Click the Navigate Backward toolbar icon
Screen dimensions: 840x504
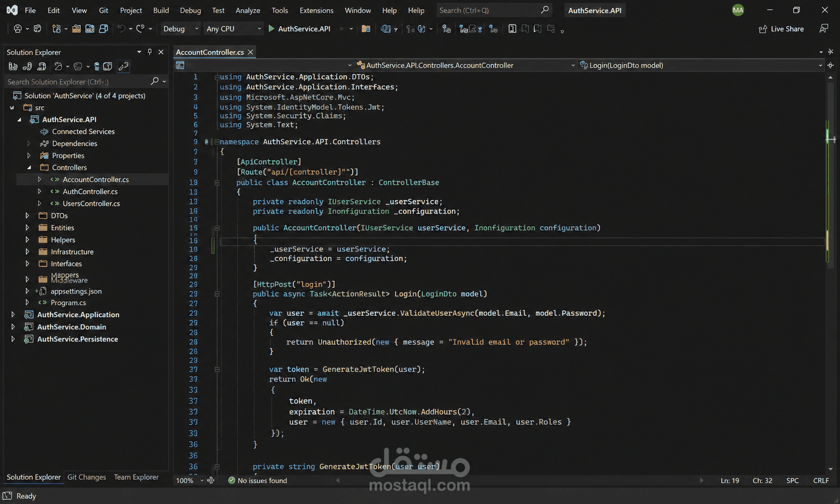pos(18,29)
